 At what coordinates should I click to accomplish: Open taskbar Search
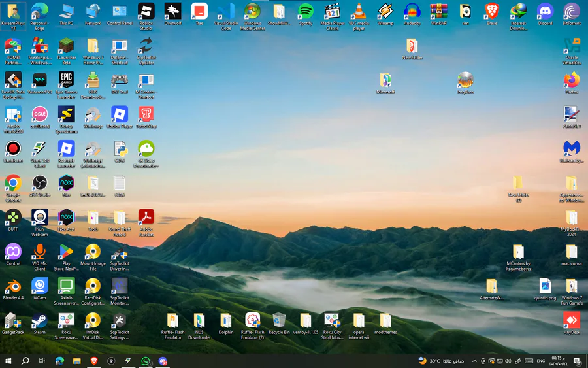point(25,361)
